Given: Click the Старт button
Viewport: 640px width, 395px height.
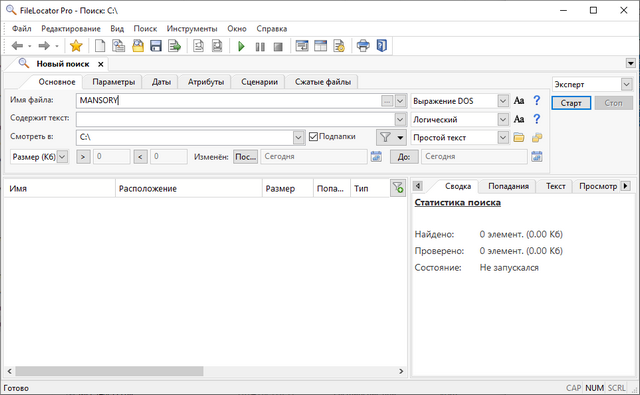Looking at the screenshot, I should [571, 103].
